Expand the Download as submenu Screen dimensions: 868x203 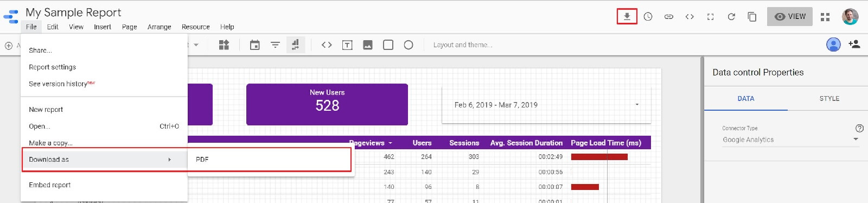(104, 160)
